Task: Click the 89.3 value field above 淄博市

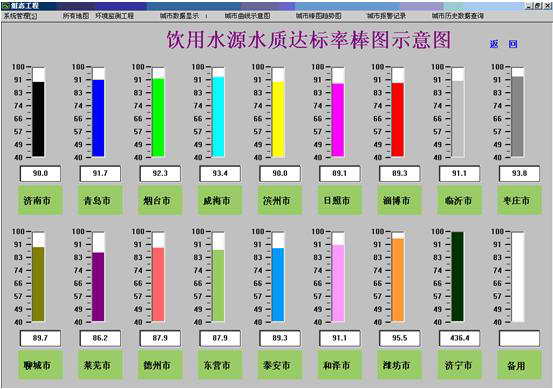Action: [x=400, y=174]
